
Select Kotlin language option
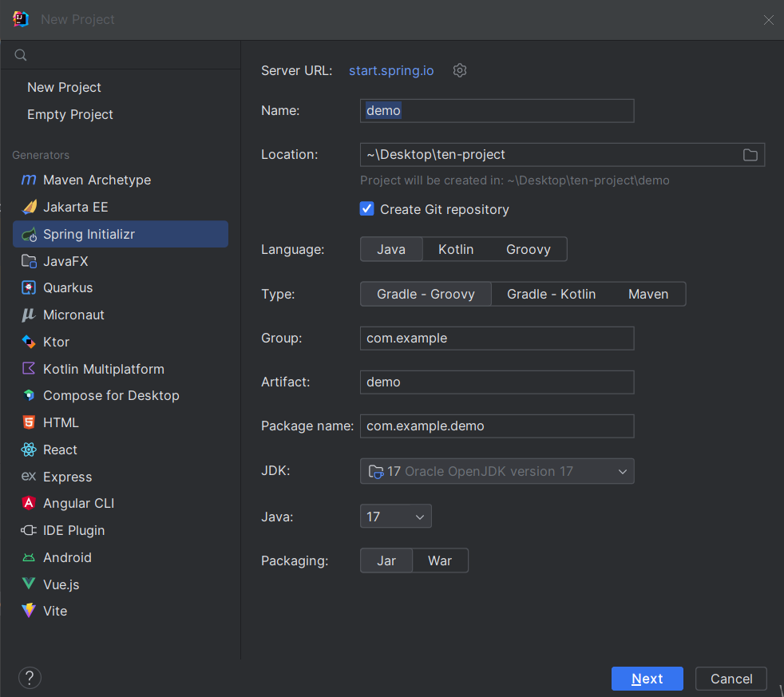coord(456,249)
